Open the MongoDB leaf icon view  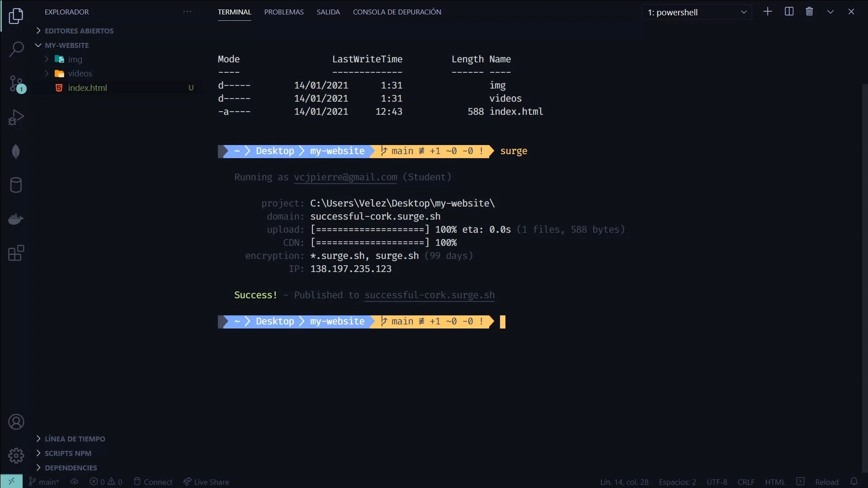(16, 151)
